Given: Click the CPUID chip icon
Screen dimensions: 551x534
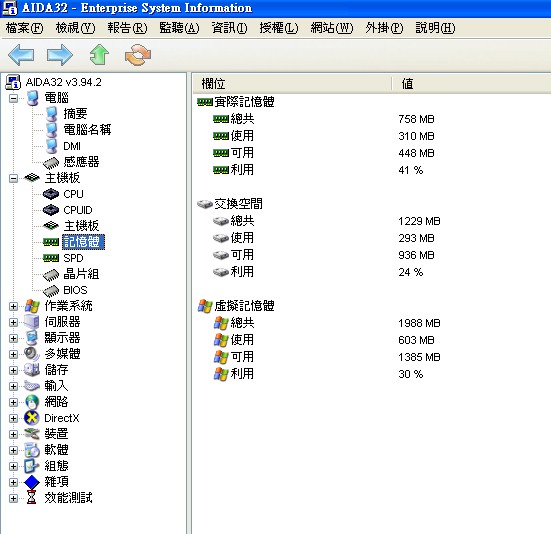Looking at the screenshot, I should [x=51, y=210].
